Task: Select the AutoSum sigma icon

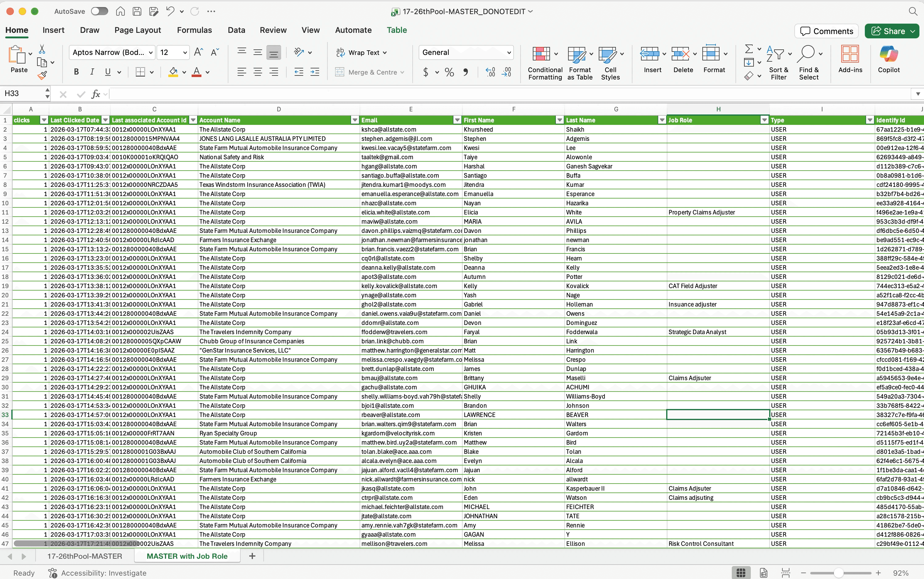Action: click(x=749, y=48)
